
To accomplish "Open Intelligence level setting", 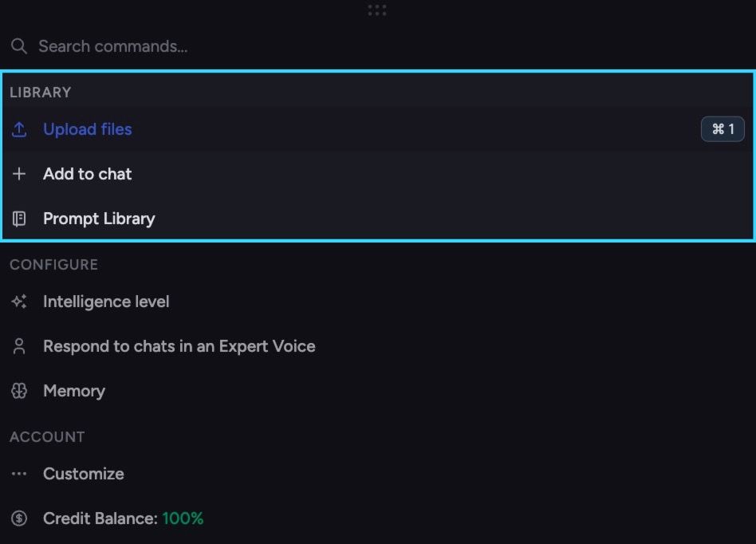I will click(x=378, y=302).
